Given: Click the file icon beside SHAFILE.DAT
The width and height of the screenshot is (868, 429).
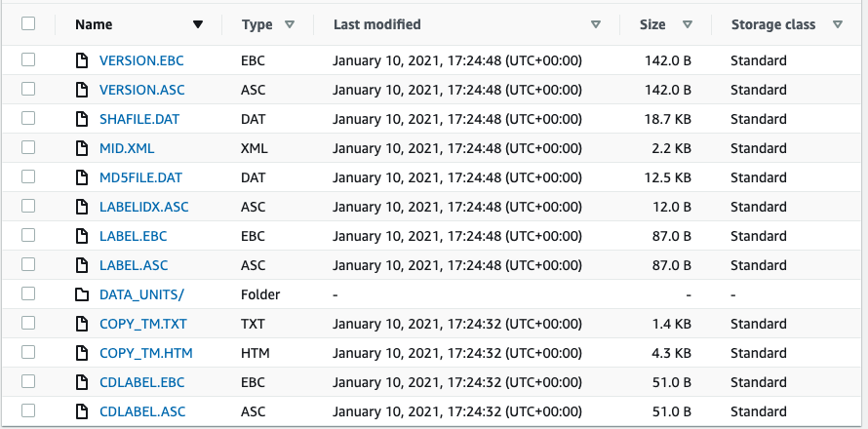Looking at the screenshot, I should coord(82,119).
